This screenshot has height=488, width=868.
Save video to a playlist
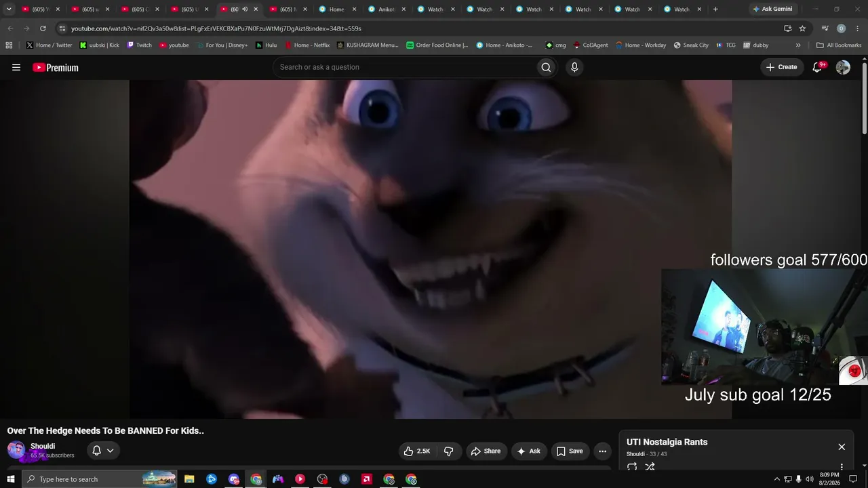pyautogui.click(x=570, y=451)
